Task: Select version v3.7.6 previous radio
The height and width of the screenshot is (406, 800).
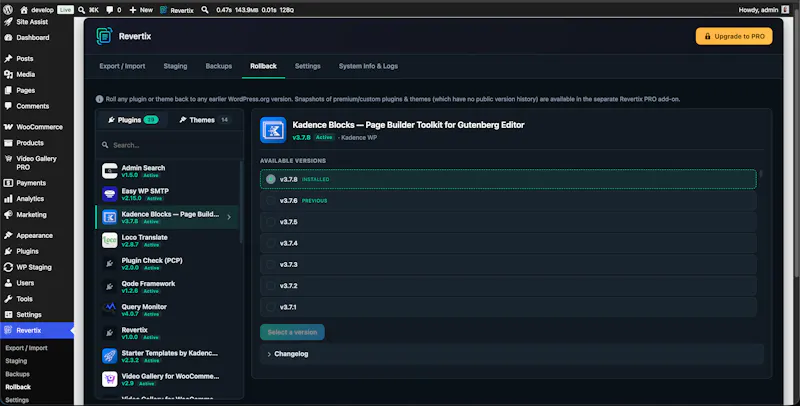Action: coord(271,200)
